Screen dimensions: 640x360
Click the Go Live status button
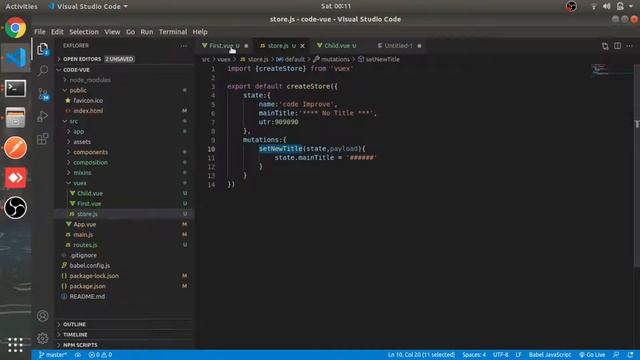pyautogui.click(x=592, y=355)
